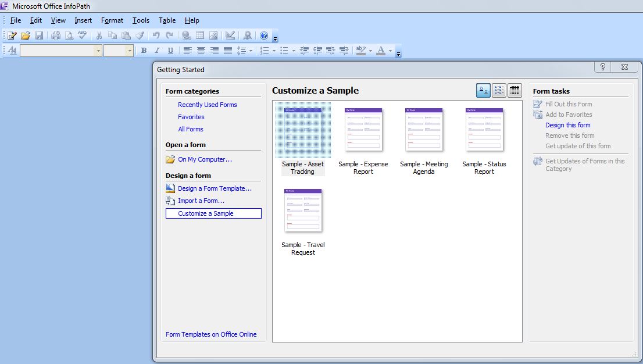Image resolution: width=643 pixels, height=364 pixels.
Task: Open the Table menu
Action: 167,20
